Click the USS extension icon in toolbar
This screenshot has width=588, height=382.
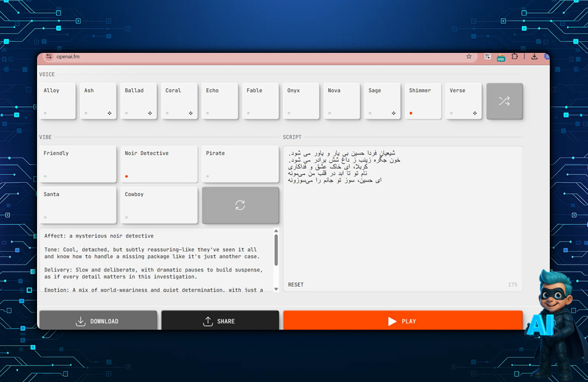click(501, 58)
